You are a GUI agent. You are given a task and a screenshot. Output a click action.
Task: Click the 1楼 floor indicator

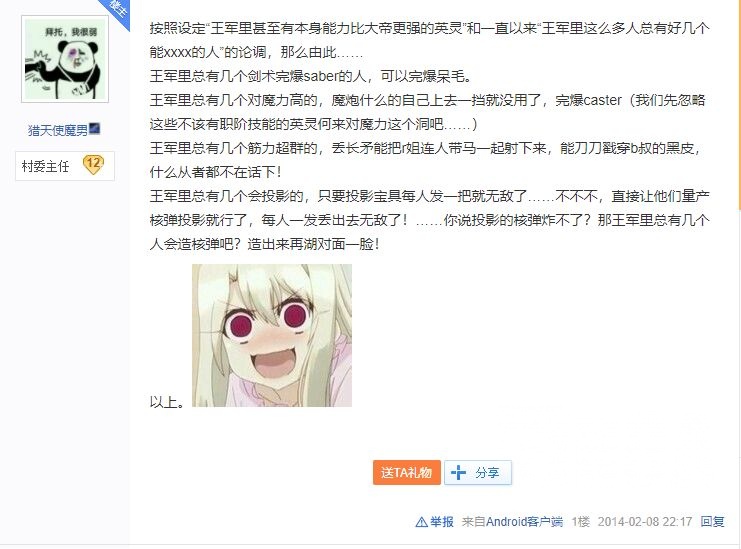pos(580,522)
